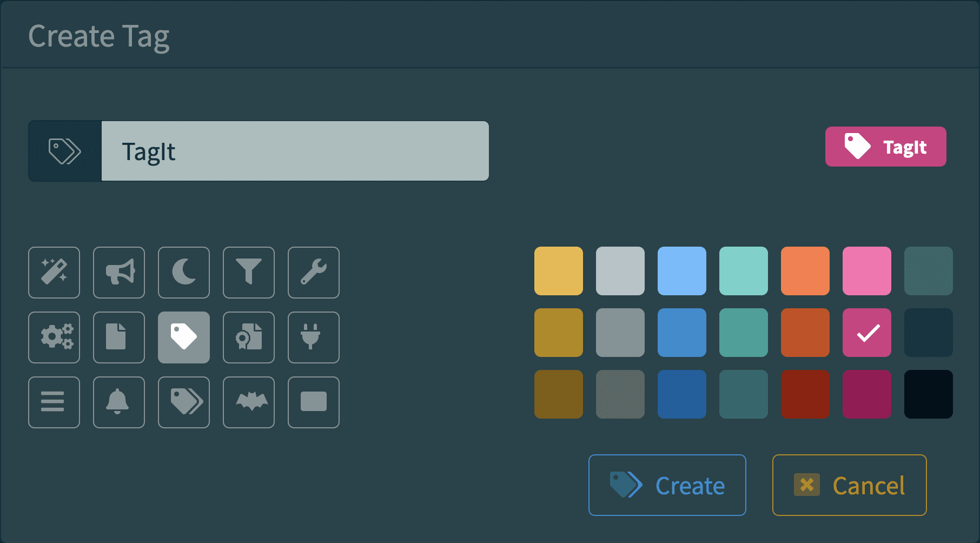Pick the double tags icon
The image size is (980, 543).
[x=184, y=402]
